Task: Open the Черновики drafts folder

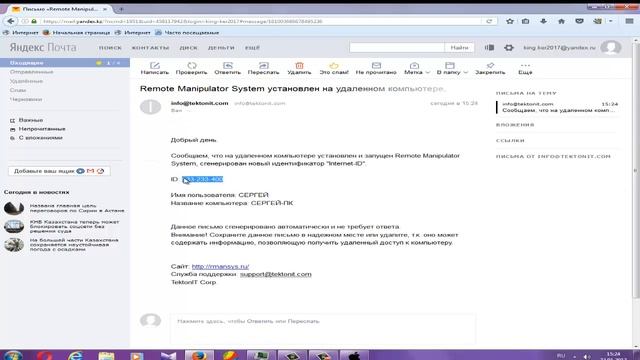Action: tap(26, 99)
